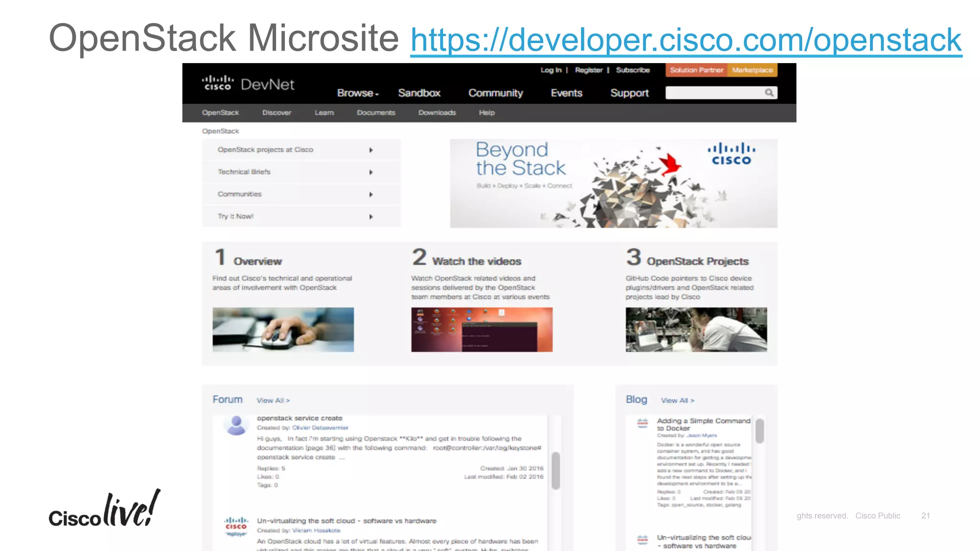
Task: Click the Blog section heading
Action: pos(636,399)
